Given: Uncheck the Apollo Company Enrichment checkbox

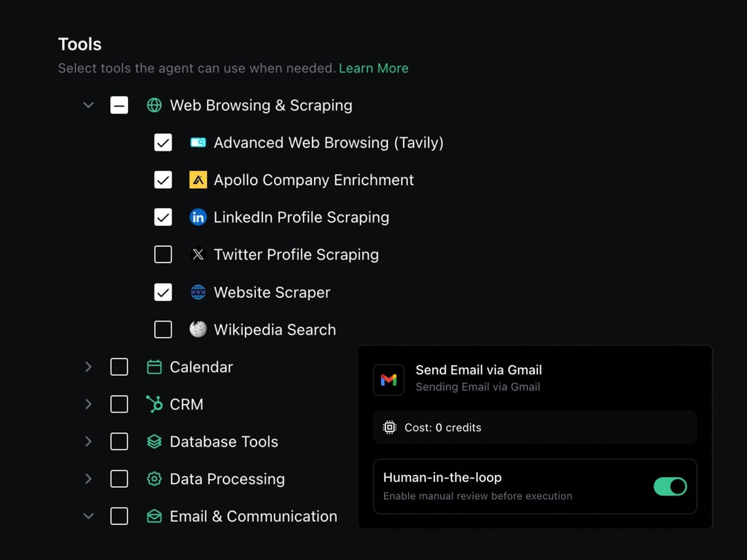Looking at the screenshot, I should 163,180.
